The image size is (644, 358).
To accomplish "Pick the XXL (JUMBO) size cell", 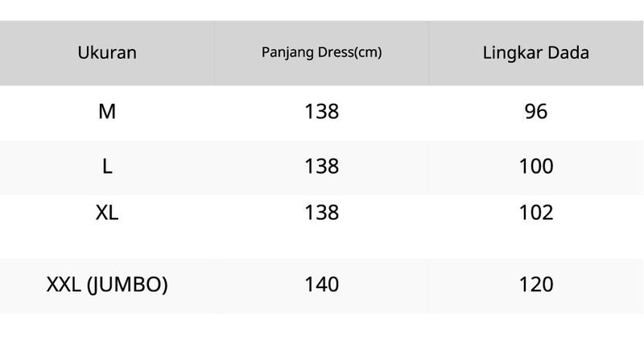I will coord(107,285).
